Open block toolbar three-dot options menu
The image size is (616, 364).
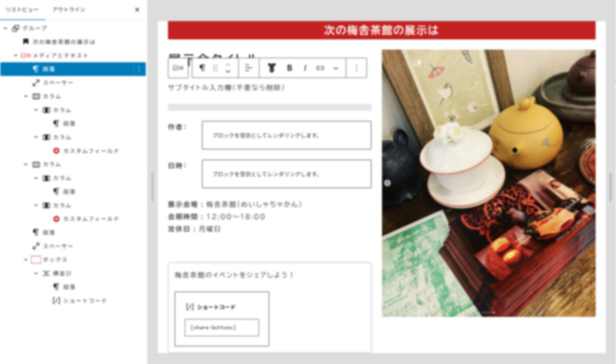click(357, 68)
